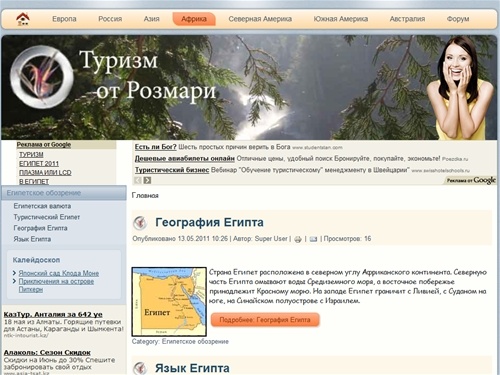Click the ntk-intourist.kz ad URL
The width and height of the screenshot is (500, 375).
26,336
